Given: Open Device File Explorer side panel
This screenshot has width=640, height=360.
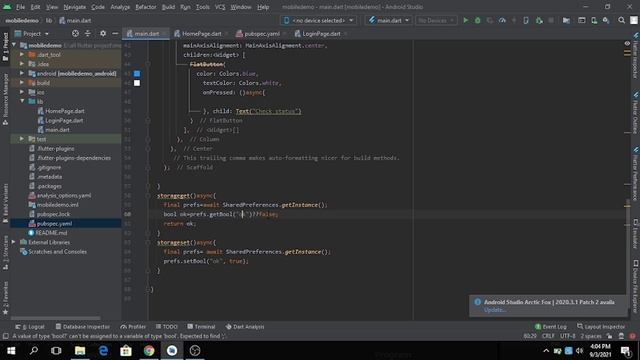Looking at the screenshot, I should (x=636, y=287).
